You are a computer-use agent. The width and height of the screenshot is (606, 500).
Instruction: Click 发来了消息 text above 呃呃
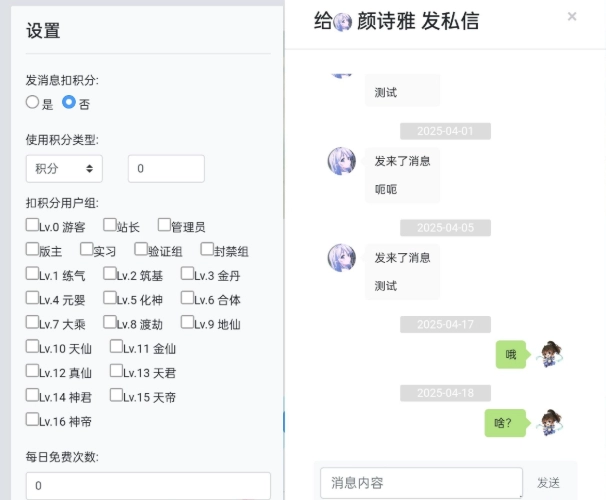pos(402,161)
